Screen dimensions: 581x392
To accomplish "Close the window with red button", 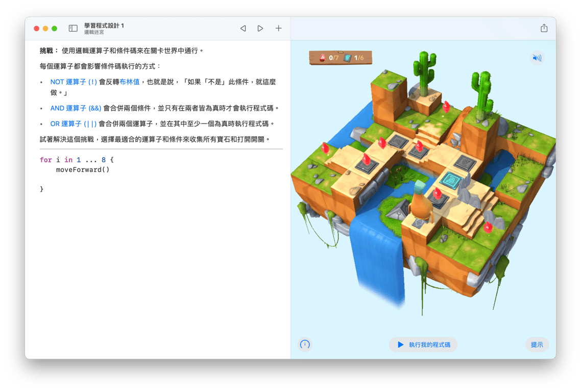I will pyautogui.click(x=36, y=29).
